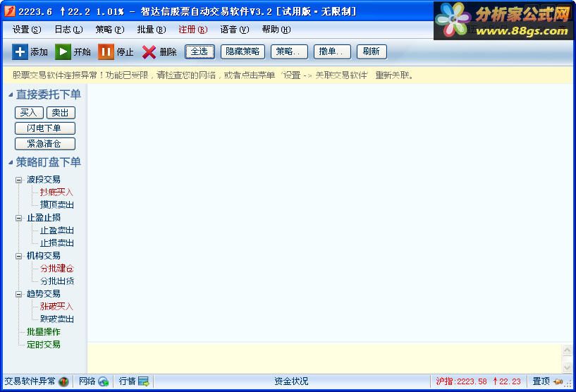The image size is (576, 392).
Task: Select the 分批出货 strategy
Action: 57,281
